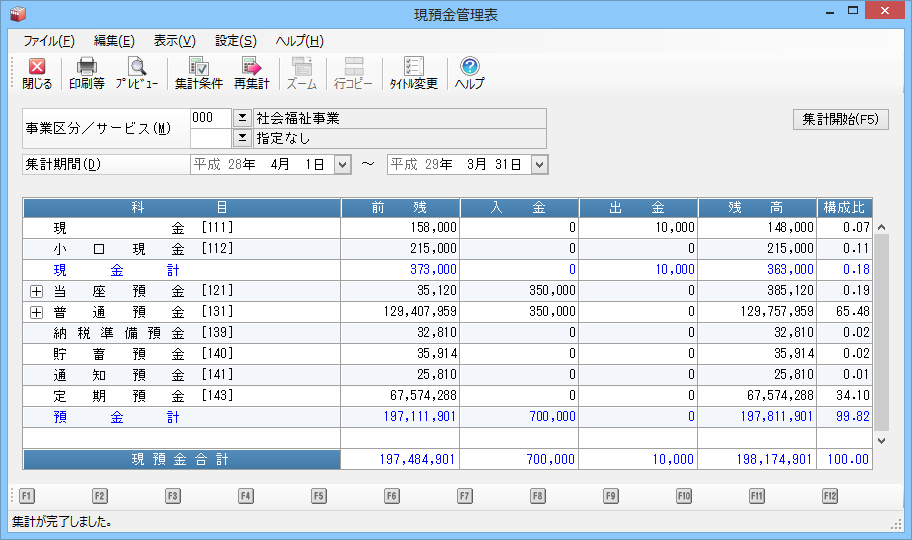Viewport: 912px width, 540px height.
Task: Click the 構成比 column header
Action: [x=844, y=208]
